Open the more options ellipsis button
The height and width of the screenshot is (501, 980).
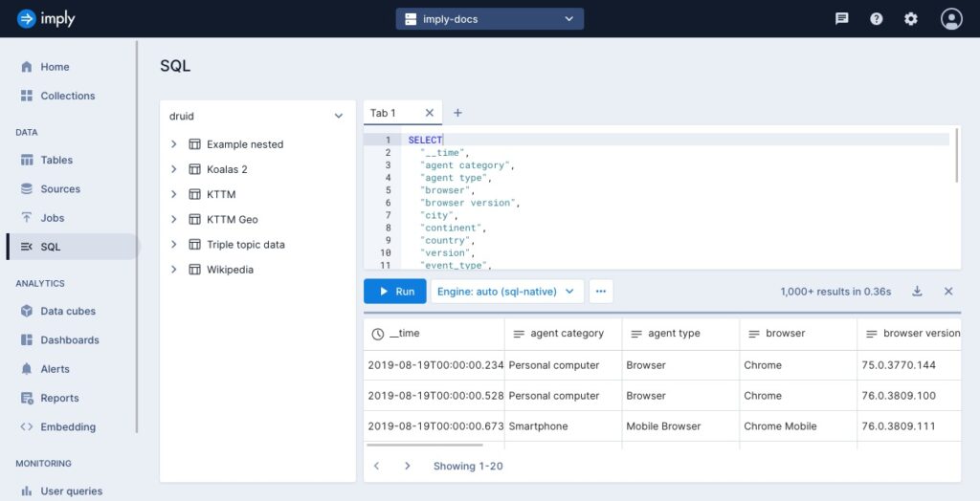tap(601, 292)
